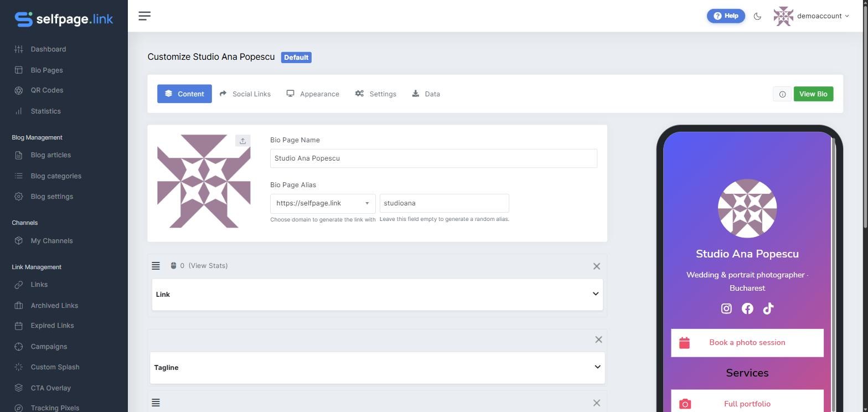
Task: Click the bio page avatar image
Action: tap(204, 181)
